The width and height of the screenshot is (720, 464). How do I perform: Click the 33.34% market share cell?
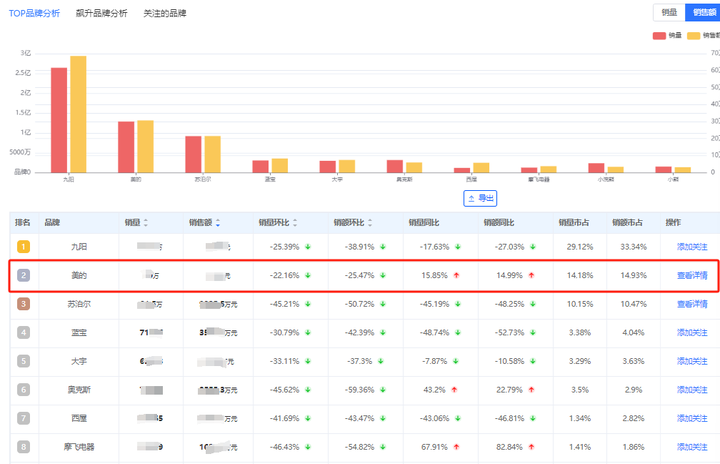[x=633, y=247]
